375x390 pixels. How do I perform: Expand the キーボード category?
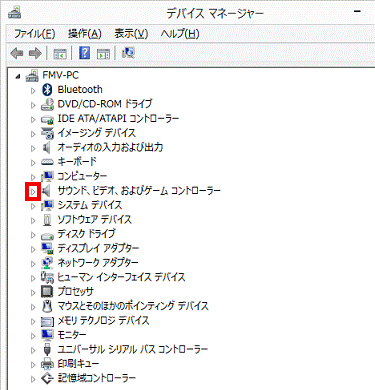pyautogui.click(x=33, y=163)
